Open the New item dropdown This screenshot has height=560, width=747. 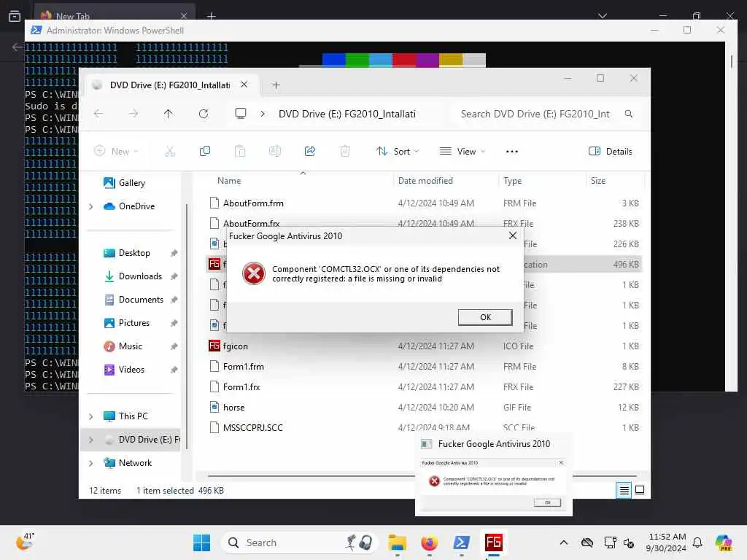(x=116, y=152)
